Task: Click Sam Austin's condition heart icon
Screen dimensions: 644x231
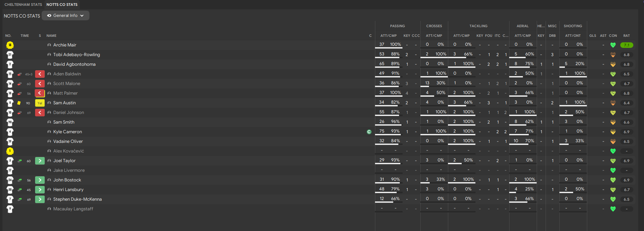Action: pos(613,103)
